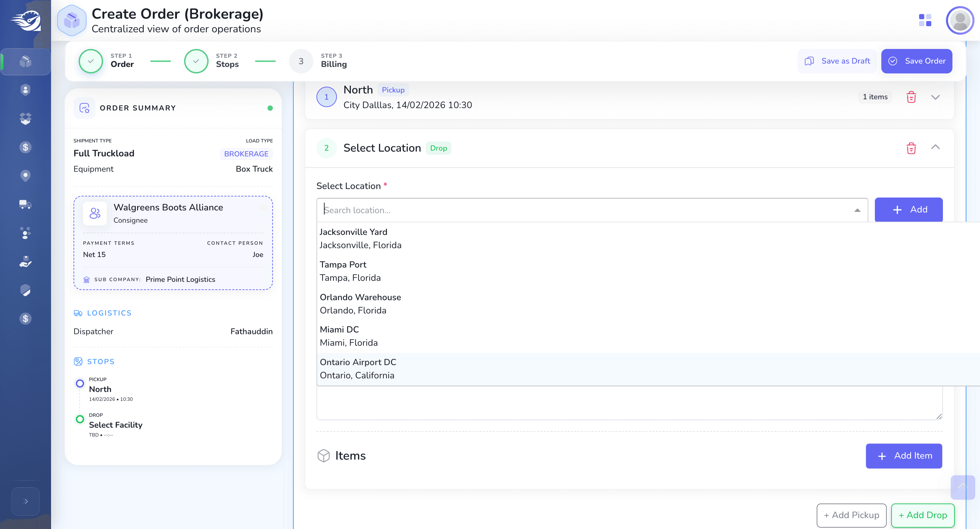Expand the North pickup stop chevron
The width and height of the screenshot is (980, 529).
(935, 97)
